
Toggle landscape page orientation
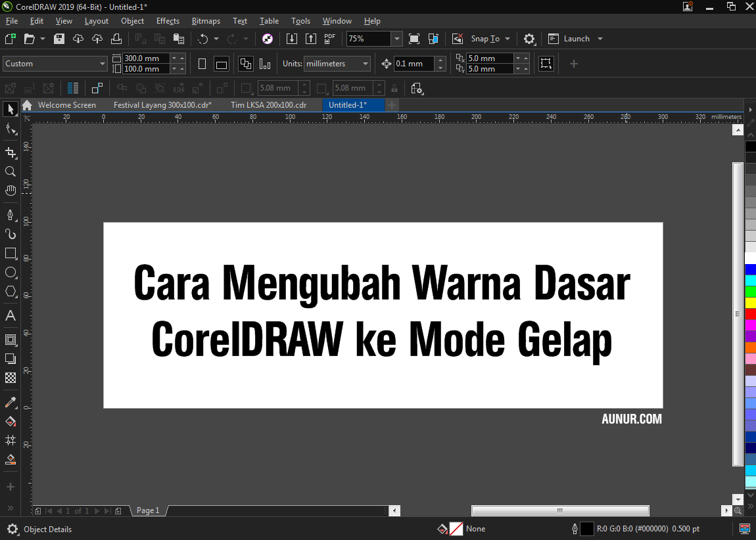pos(222,64)
